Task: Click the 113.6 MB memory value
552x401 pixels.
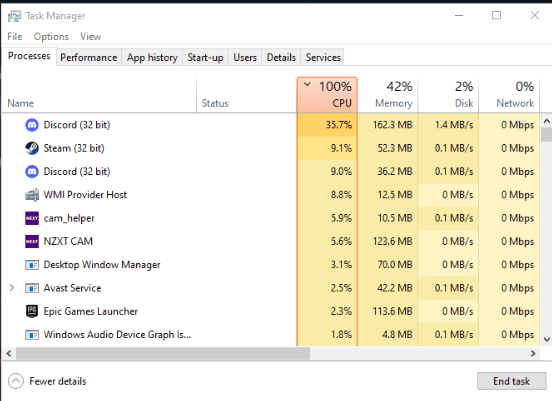Action: coord(393,311)
